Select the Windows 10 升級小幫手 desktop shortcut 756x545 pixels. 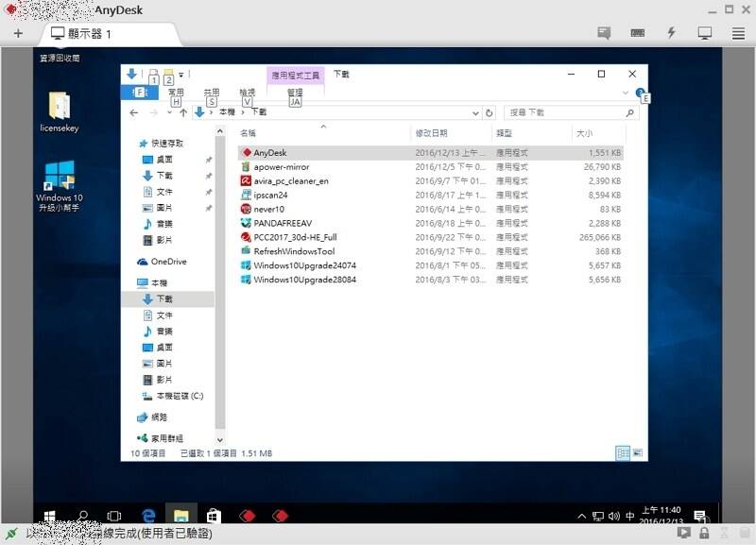[x=60, y=186]
